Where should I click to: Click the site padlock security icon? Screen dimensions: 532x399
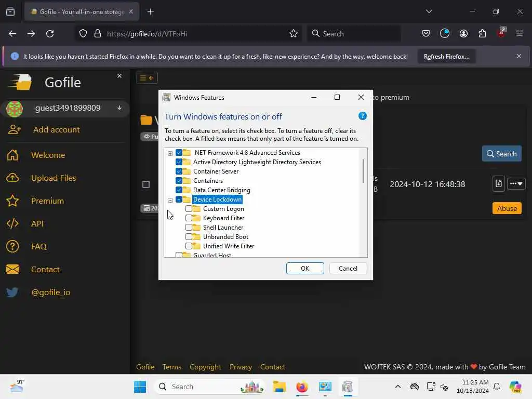pyautogui.click(x=98, y=34)
